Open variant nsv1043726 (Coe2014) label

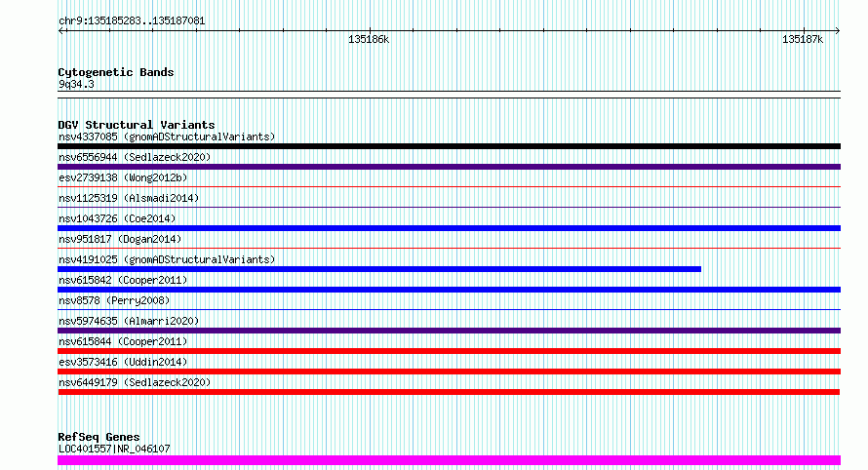[117, 218]
